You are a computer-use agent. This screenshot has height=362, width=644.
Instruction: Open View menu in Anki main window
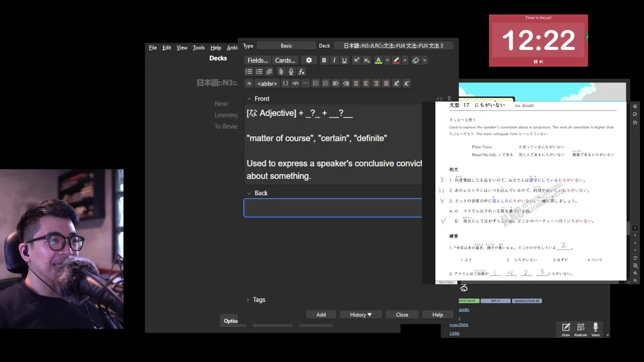point(182,48)
